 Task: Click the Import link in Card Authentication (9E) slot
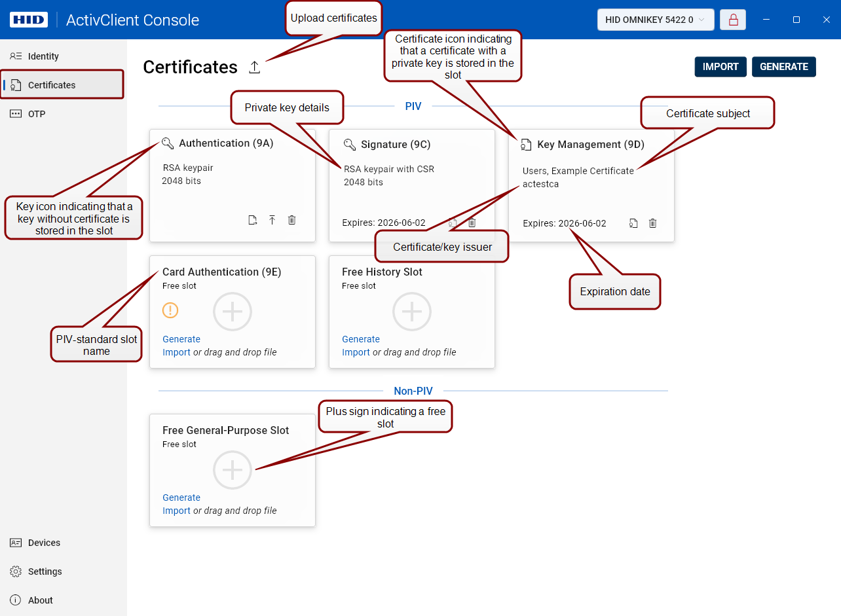[176, 352]
